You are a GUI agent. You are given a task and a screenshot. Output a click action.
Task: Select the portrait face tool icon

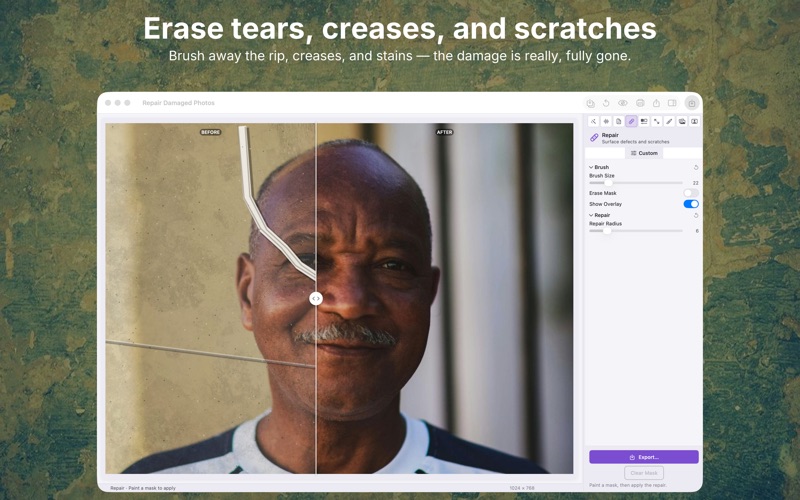[x=694, y=121]
